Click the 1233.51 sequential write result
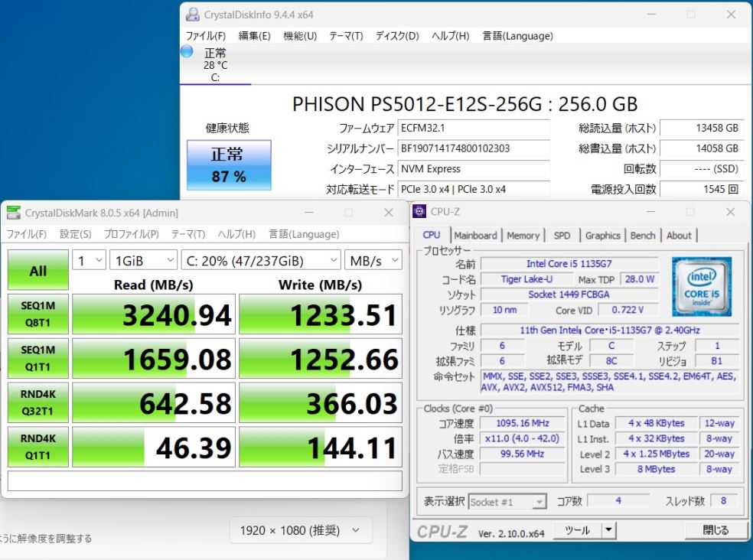 click(321, 314)
